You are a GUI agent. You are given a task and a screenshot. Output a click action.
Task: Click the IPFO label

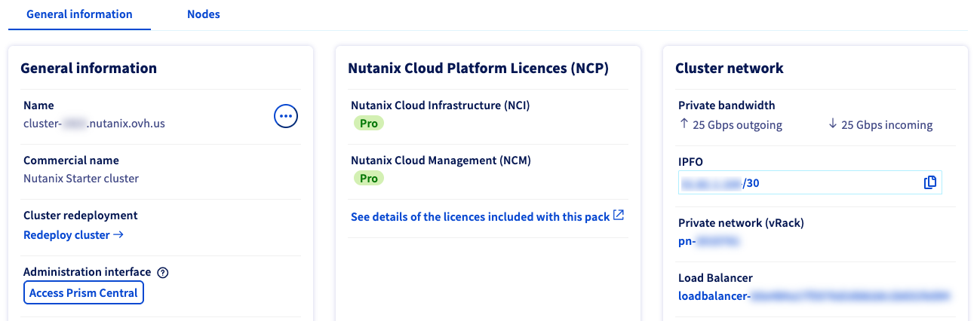pyautogui.click(x=690, y=160)
